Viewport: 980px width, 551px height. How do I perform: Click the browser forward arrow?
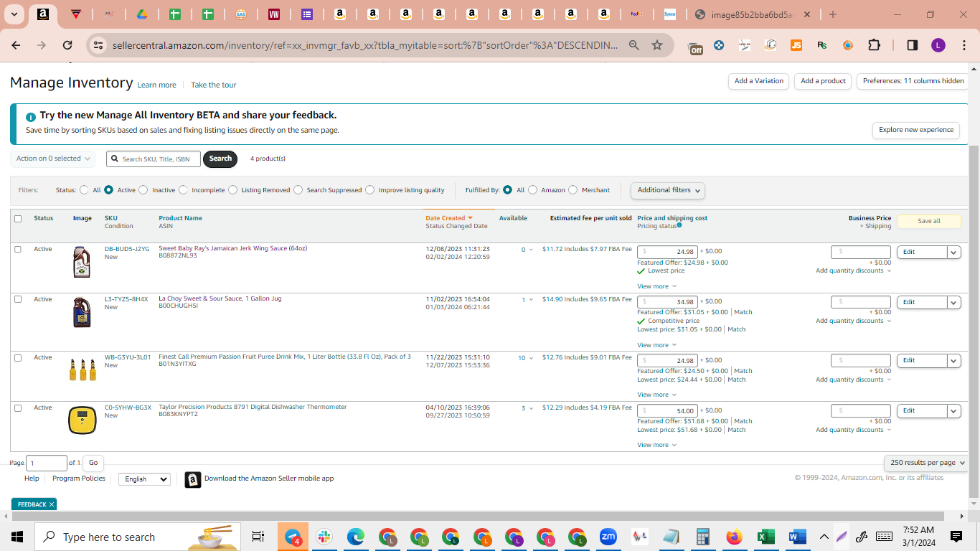tap(42, 45)
